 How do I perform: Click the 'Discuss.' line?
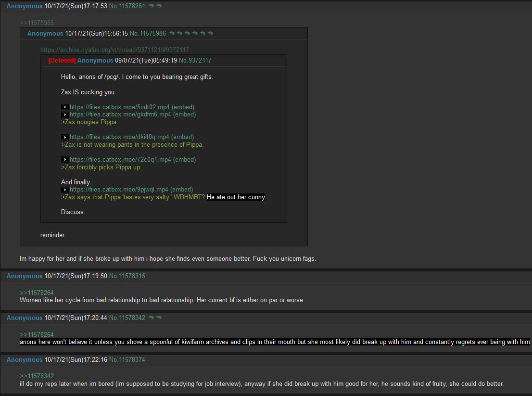tap(73, 212)
